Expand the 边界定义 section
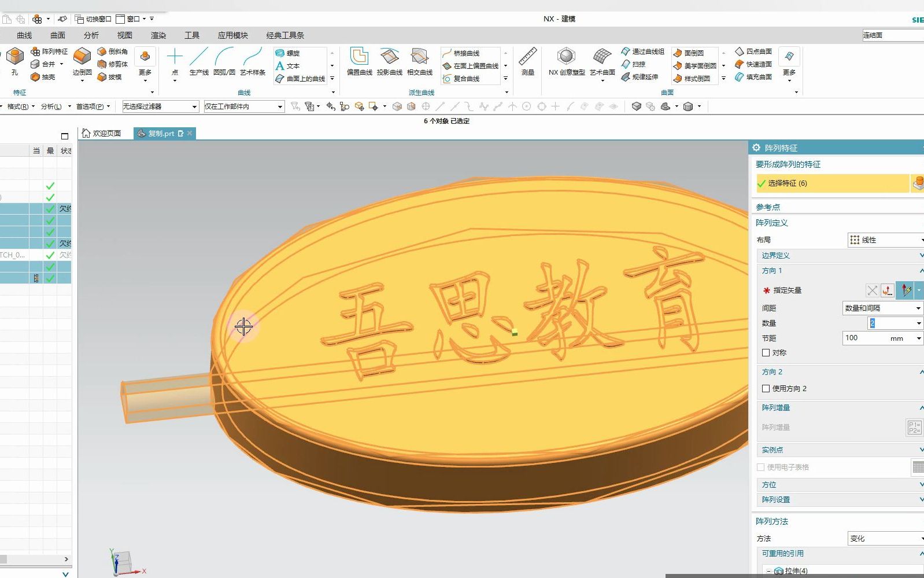Image resolution: width=924 pixels, height=578 pixels. pos(840,255)
